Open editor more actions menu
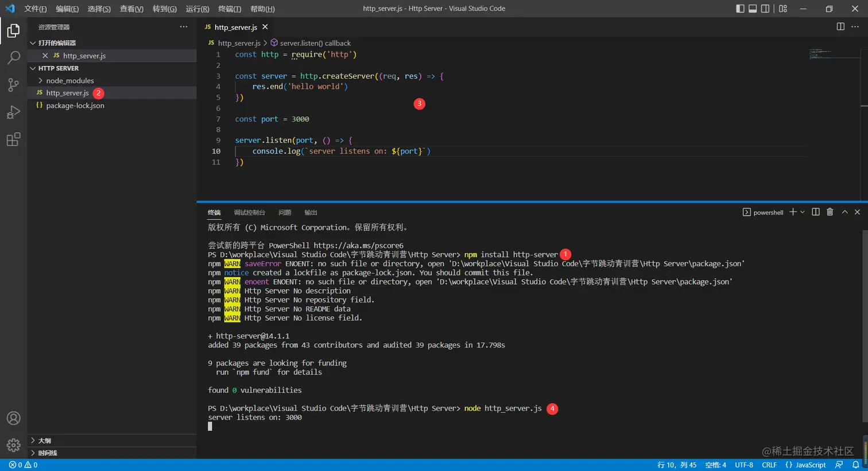Viewport: 868px width, 471px height. point(855,26)
